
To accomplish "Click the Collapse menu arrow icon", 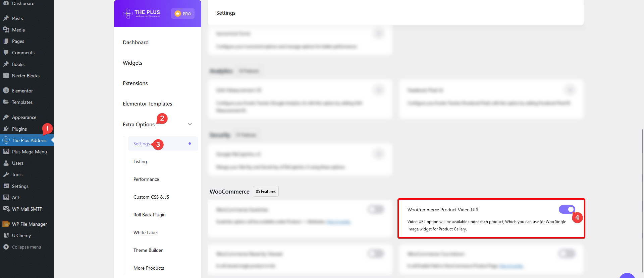I will pos(6,247).
